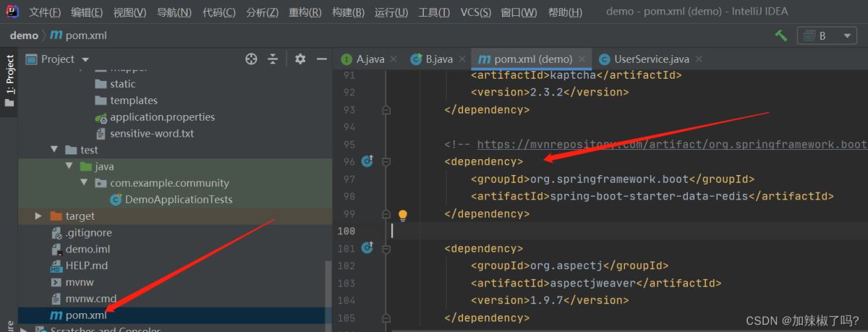Fold dependency block at line 101
The width and height of the screenshot is (868, 332).
click(x=386, y=249)
